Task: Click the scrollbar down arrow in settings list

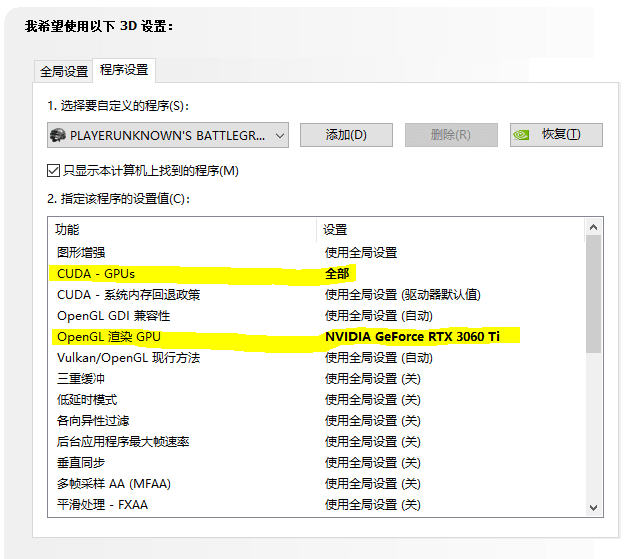Action: coord(593,507)
